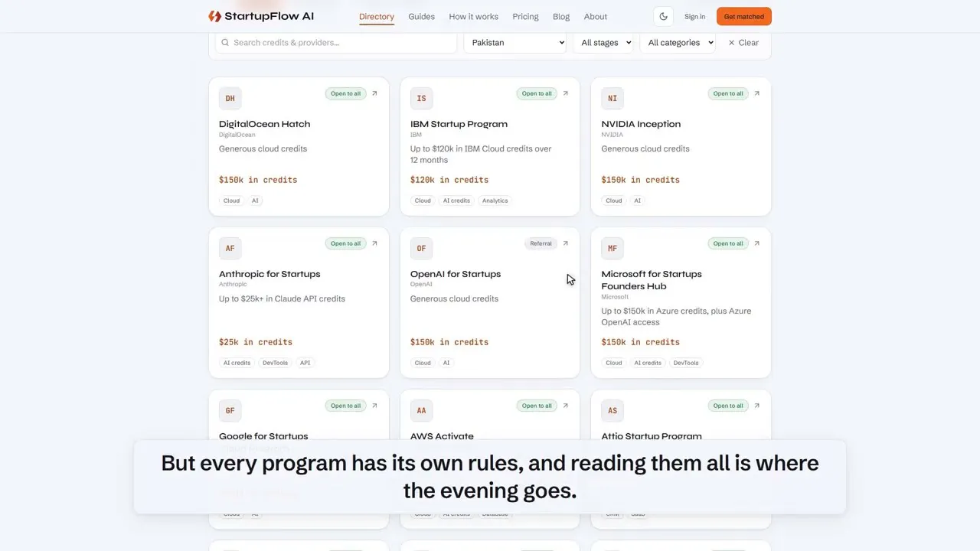The width and height of the screenshot is (980, 551).
Task: Click the AS avatar badge on Attio card
Action: tap(612, 411)
